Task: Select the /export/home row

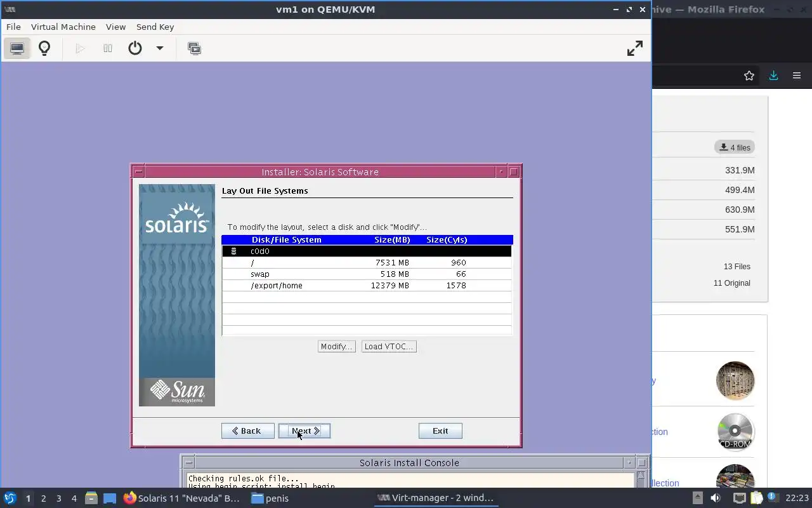Action: coord(367,285)
